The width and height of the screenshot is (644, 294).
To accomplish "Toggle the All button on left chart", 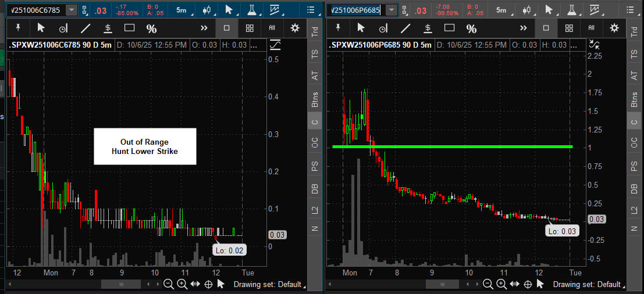I will (x=272, y=28).
